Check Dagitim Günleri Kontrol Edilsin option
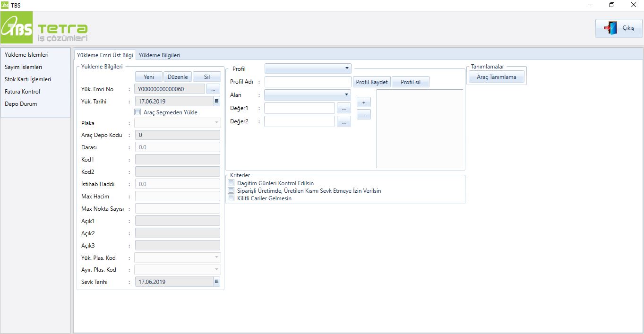Screen dimensions: 644x334 pos(231,183)
